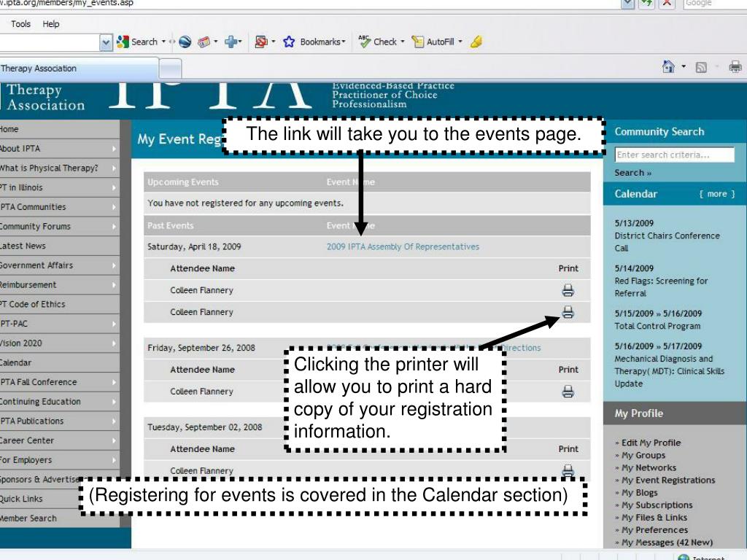Open My Subscriptions link
Viewport: 747px width, 560px height.
click(x=657, y=505)
